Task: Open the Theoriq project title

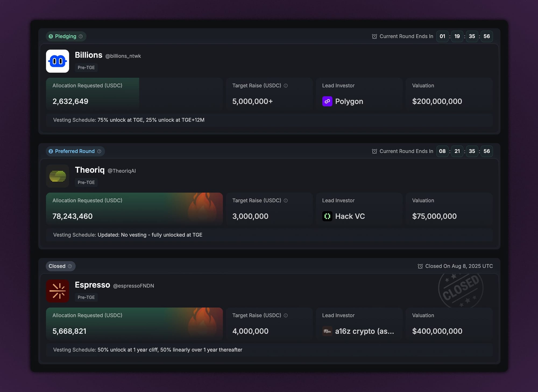Action: click(x=90, y=170)
